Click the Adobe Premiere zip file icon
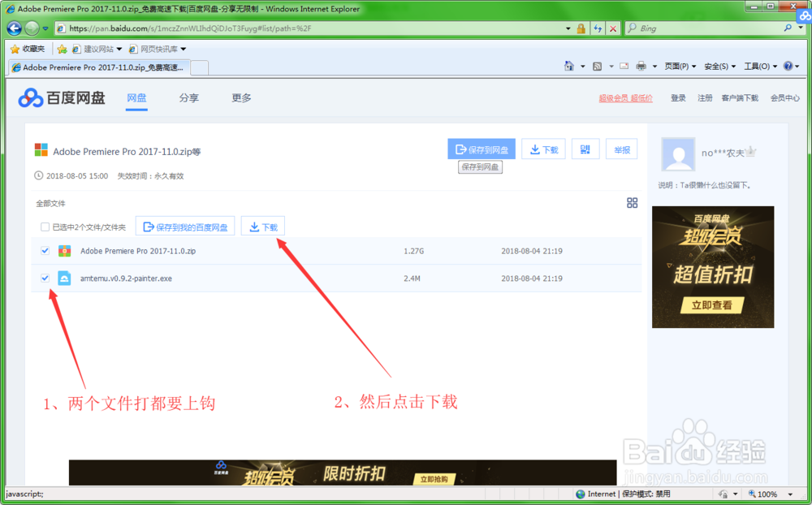 (64, 251)
